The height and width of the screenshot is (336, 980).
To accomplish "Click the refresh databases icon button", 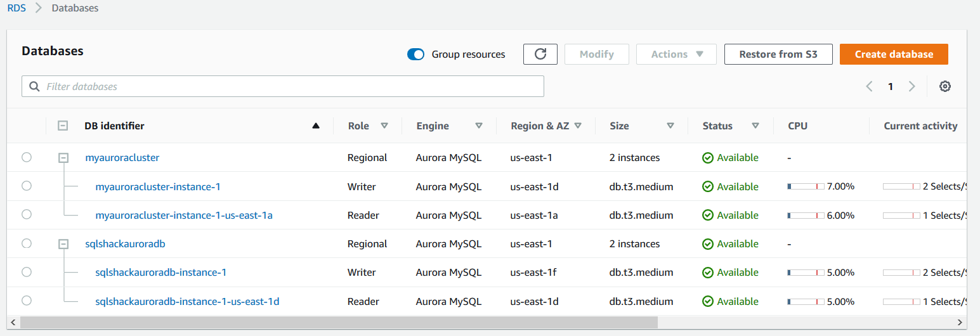I will [540, 55].
